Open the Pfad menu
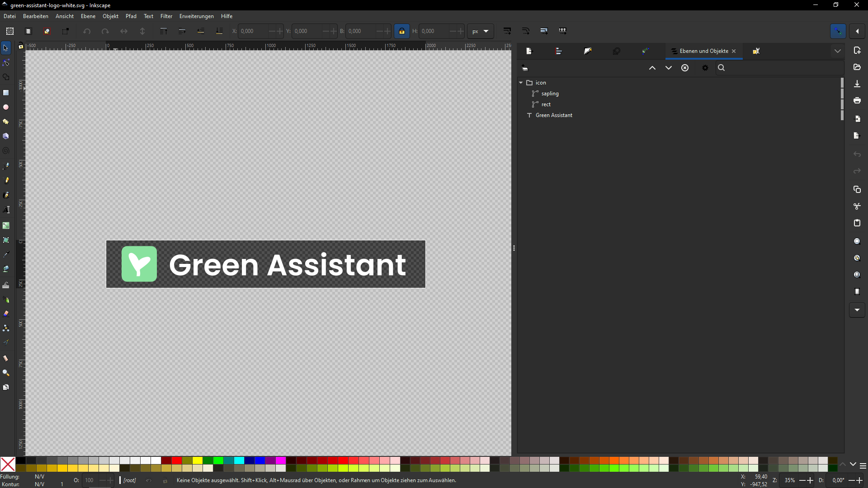Screen dimensions: 868x488 coord(131,16)
